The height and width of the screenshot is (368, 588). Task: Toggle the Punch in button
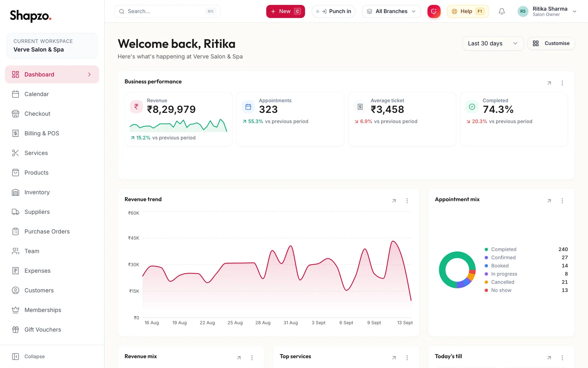click(334, 11)
